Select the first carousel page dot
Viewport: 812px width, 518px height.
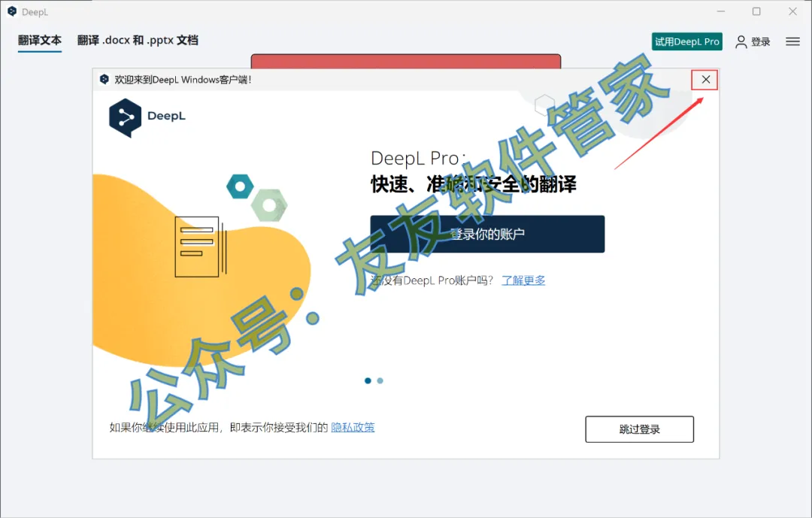(x=368, y=380)
